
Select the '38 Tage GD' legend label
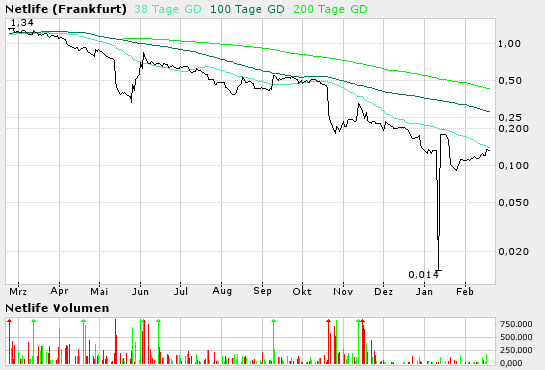click(168, 9)
